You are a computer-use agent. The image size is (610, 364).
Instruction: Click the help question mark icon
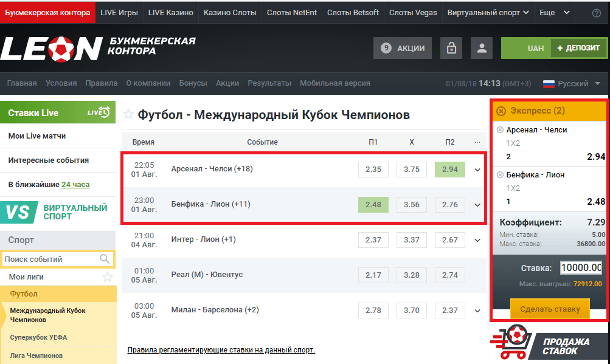(596, 13)
